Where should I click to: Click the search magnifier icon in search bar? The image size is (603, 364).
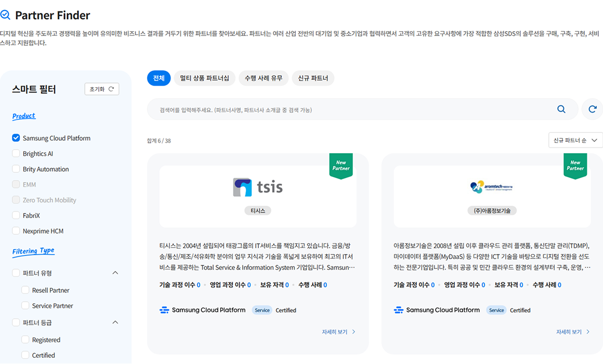click(561, 110)
